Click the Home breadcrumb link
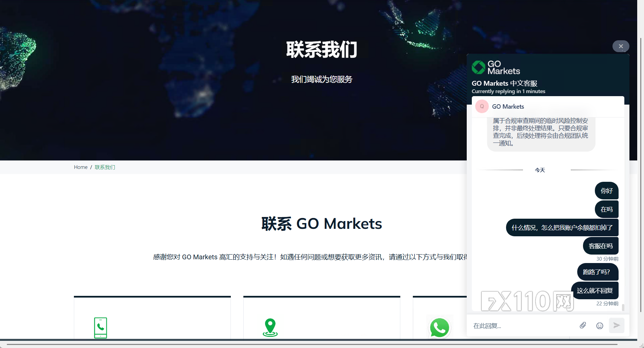The width and height of the screenshot is (644, 348). coord(81,167)
